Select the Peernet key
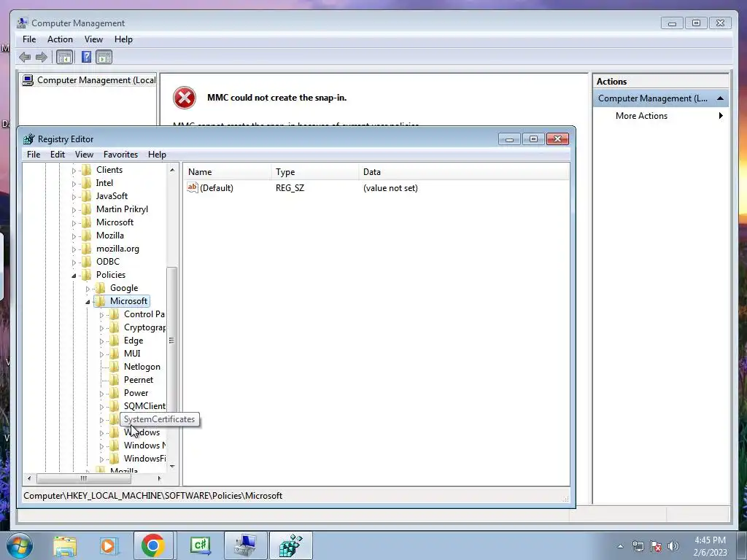Viewport: 747px width, 560px height. pos(139,379)
